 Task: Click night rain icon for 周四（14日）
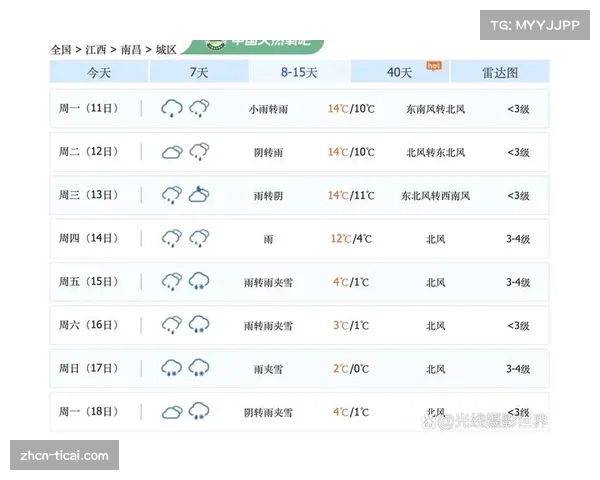click(199, 238)
